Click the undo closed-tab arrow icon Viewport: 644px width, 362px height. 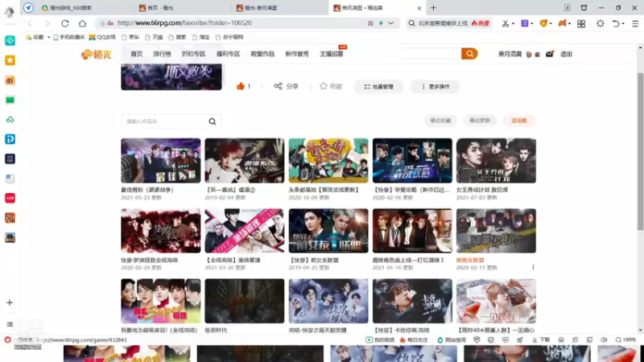click(x=616, y=24)
